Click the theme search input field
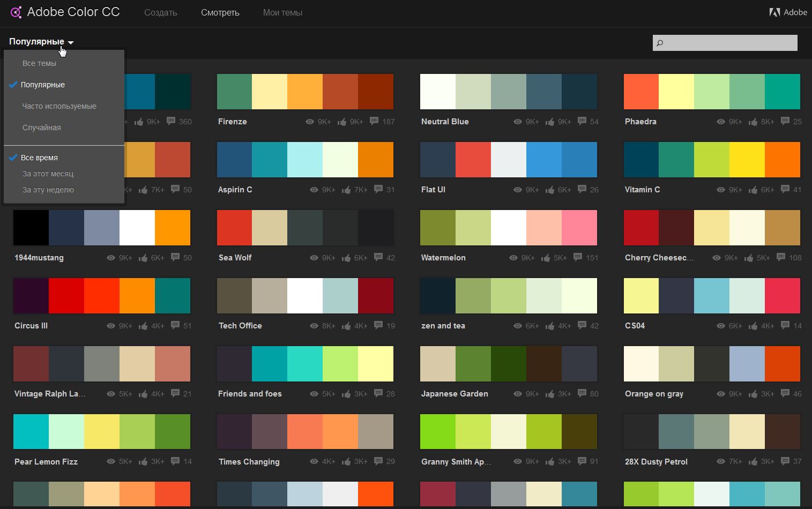 click(725, 43)
